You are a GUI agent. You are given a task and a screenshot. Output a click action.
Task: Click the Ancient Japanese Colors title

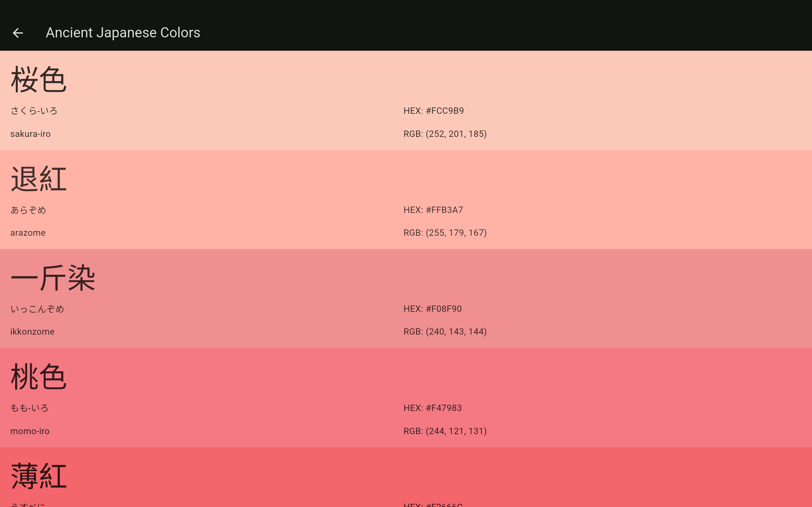click(x=123, y=33)
